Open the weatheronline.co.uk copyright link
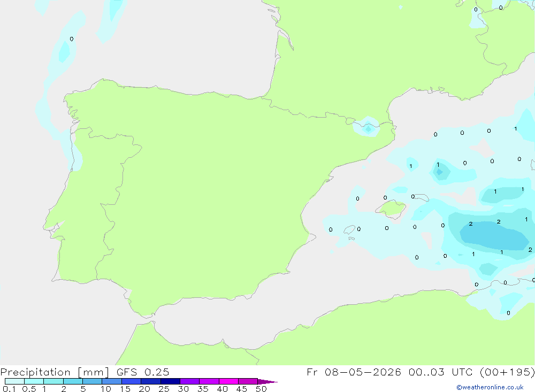This screenshot has height=392, width=535. [x=490, y=387]
